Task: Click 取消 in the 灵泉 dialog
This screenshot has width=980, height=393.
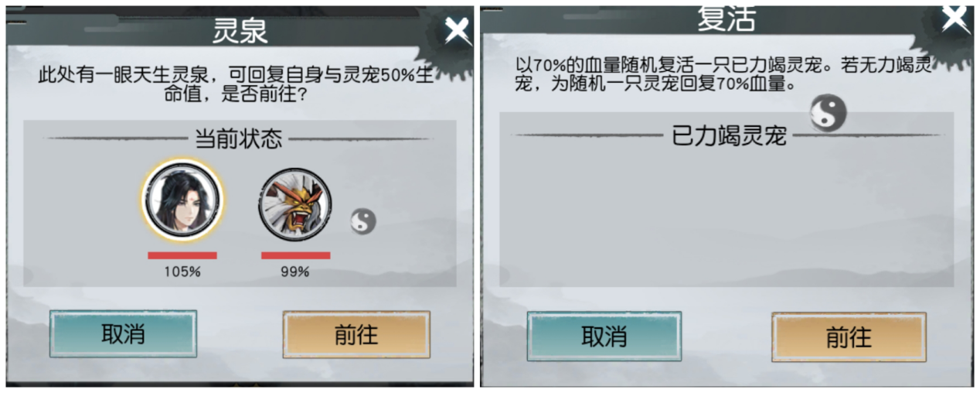Action: click(123, 334)
